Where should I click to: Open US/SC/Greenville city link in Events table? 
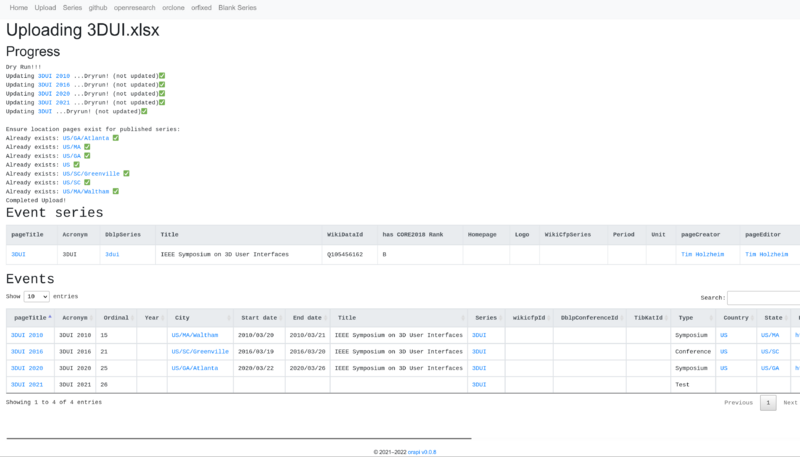200,352
